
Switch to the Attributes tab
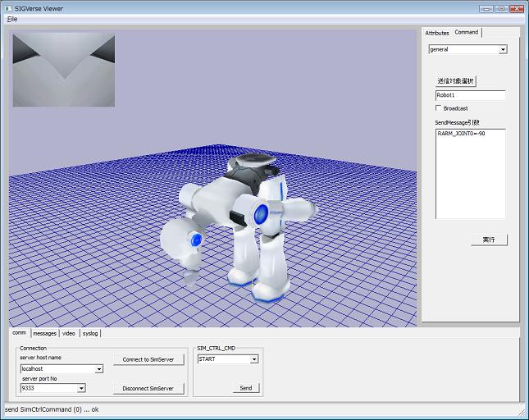pos(436,33)
